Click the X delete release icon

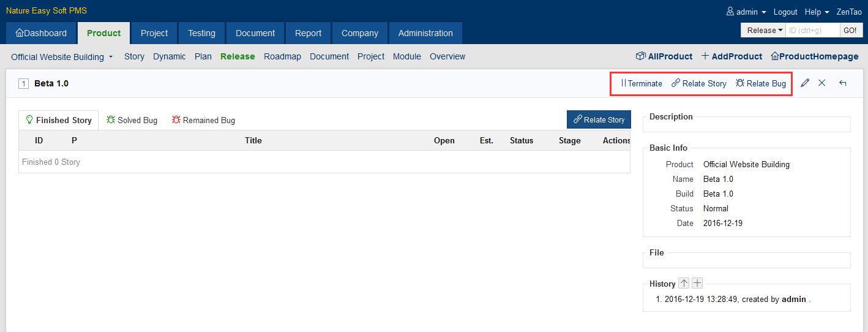point(822,83)
